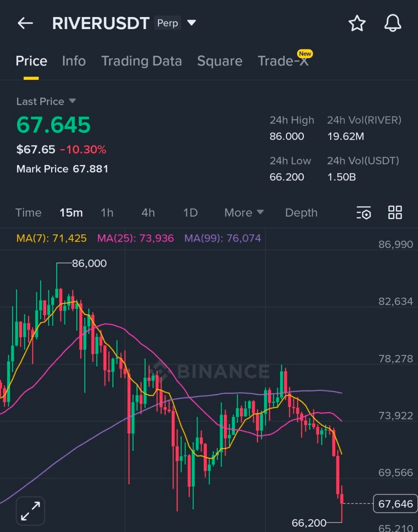Select the 4h chart interval
Screen dimensions: 418x532
148,213
